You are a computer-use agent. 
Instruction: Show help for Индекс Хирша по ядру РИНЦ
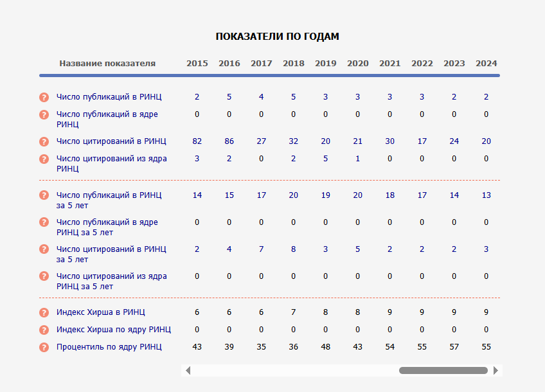pos(44,330)
